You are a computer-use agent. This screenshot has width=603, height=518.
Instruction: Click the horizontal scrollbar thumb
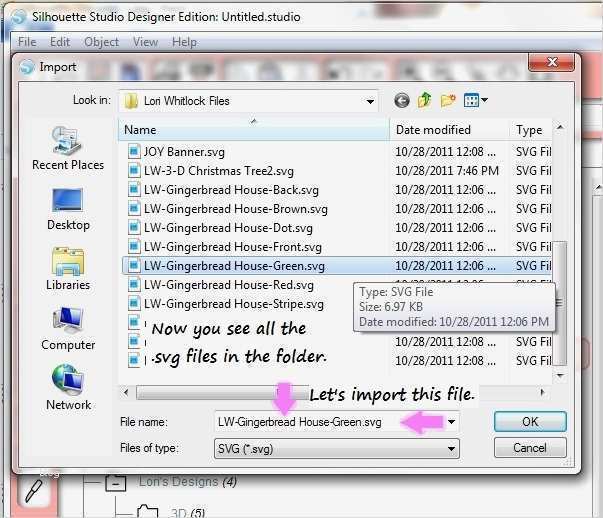[222, 393]
